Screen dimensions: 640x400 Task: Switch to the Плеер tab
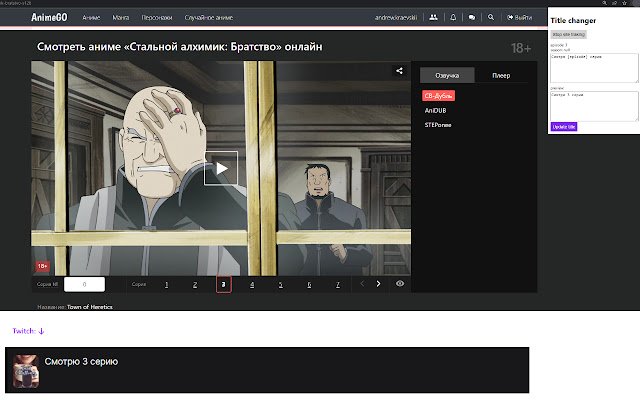[501, 76]
